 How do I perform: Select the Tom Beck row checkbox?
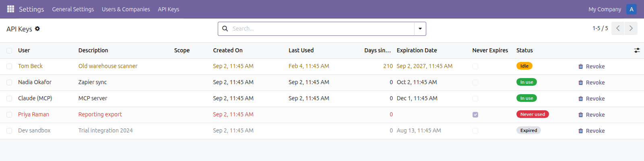point(9,66)
